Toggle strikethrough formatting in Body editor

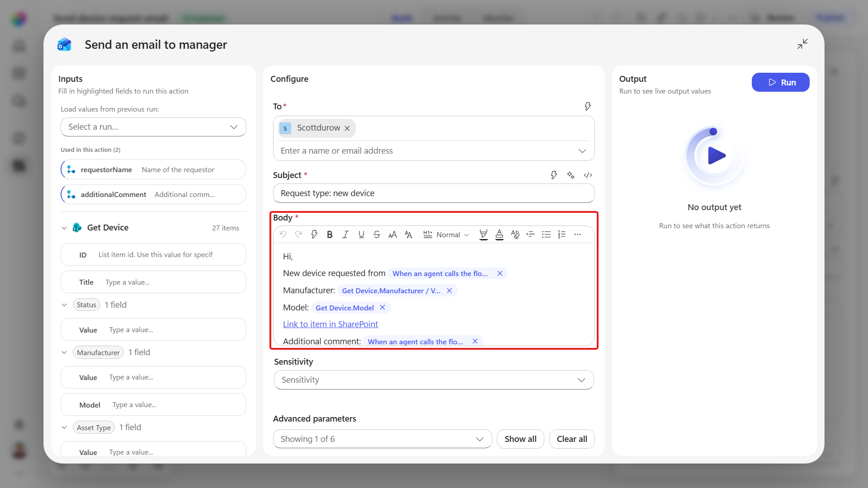(377, 234)
